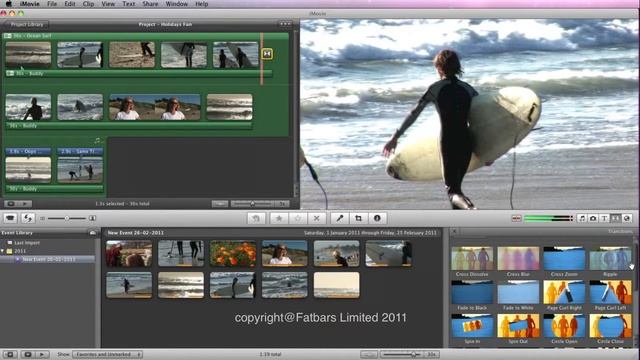Open the voiceover microphone tool
Image resolution: width=640 pixels, height=360 pixels.
pos(340,218)
